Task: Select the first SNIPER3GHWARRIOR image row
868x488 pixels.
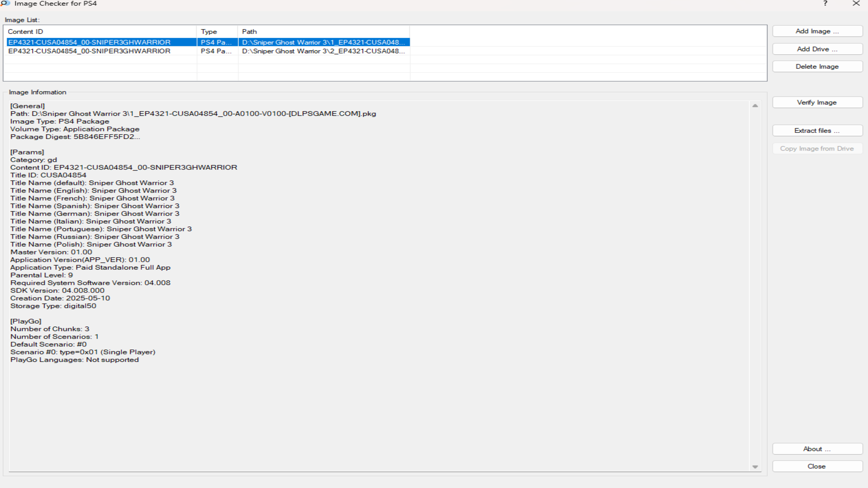Action: pos(90,42)
